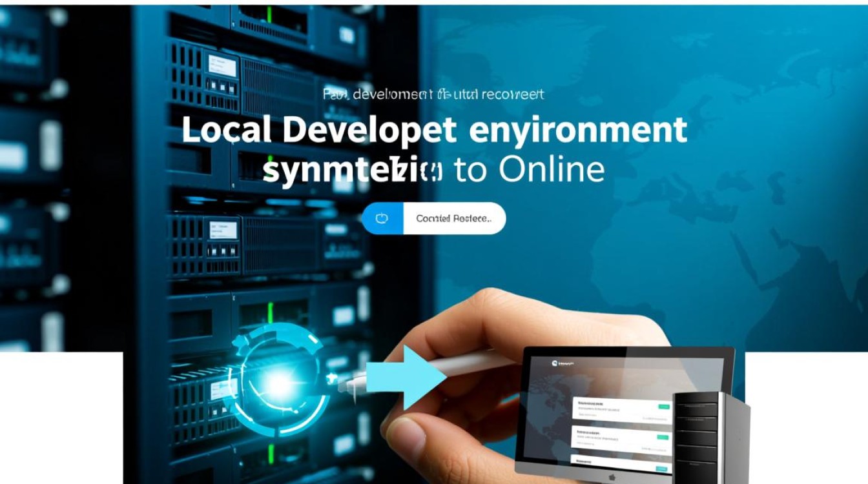Click green button on monitor's middle card
Screen dimensions: 868x484
point(663,438)
